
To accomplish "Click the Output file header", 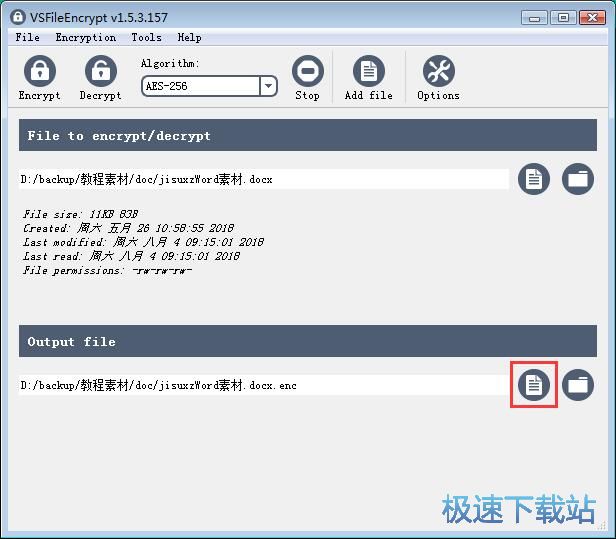I will click(308, 341).
